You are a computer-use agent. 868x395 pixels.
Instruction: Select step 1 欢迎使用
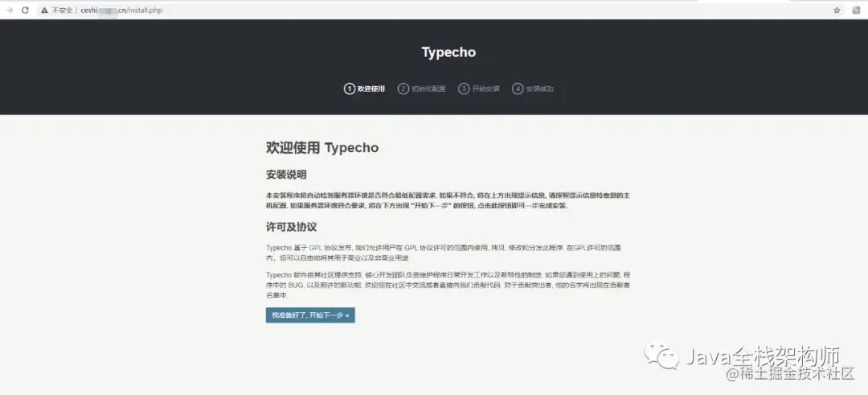tap(364, 88)
